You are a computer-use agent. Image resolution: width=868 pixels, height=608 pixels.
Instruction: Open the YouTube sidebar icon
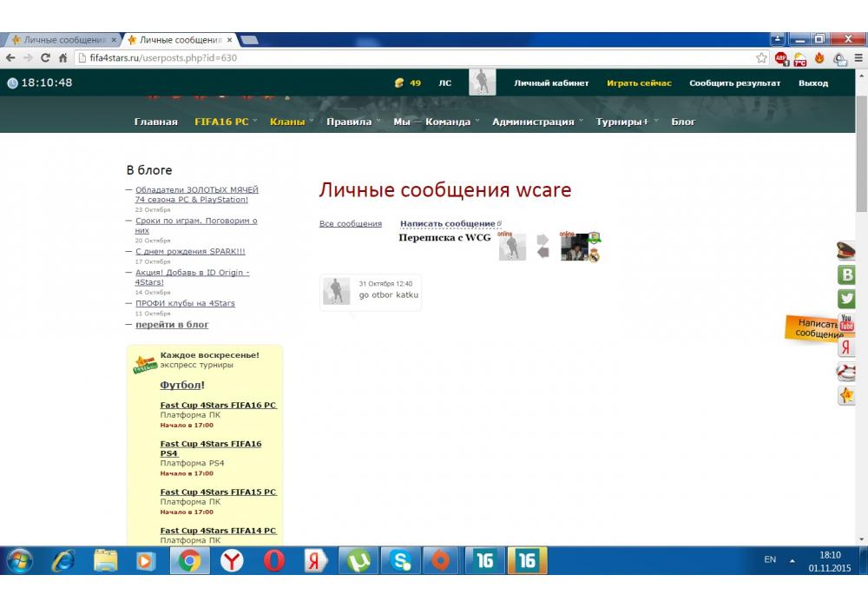click(846, 323)
